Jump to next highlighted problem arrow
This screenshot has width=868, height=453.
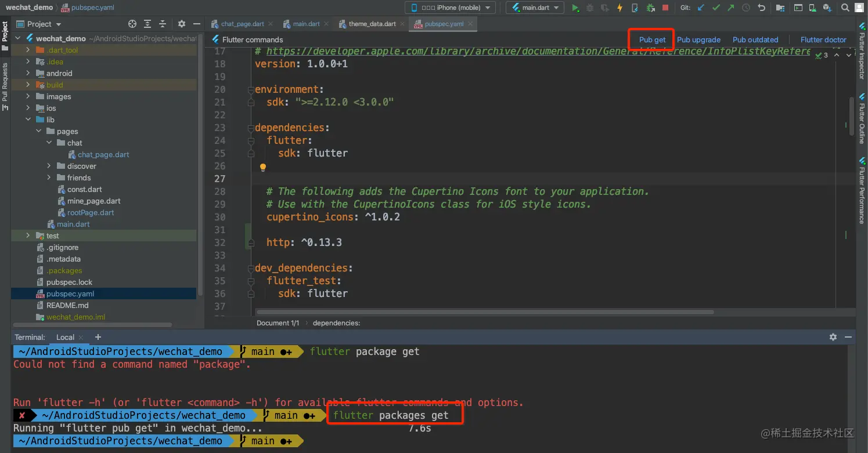pos(848,55)
